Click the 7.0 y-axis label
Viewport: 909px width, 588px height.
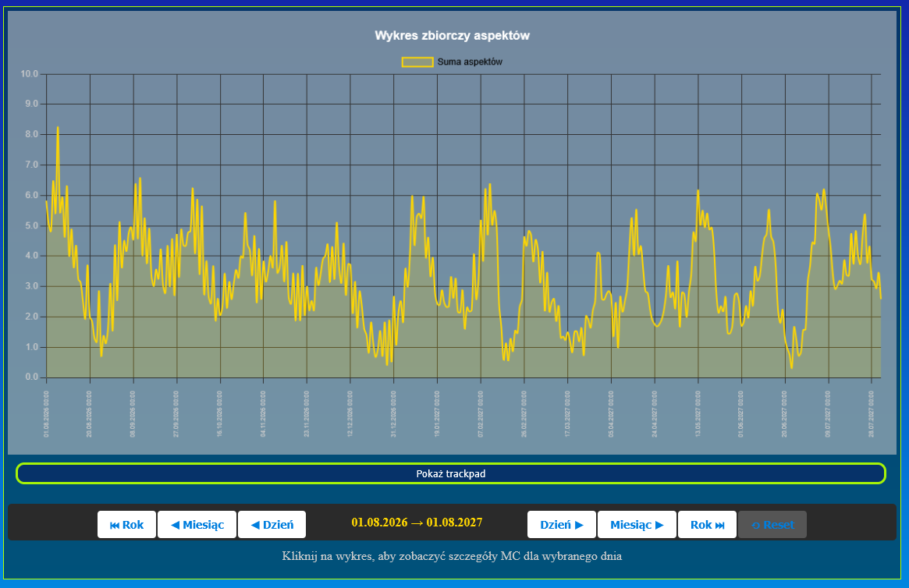30,165
